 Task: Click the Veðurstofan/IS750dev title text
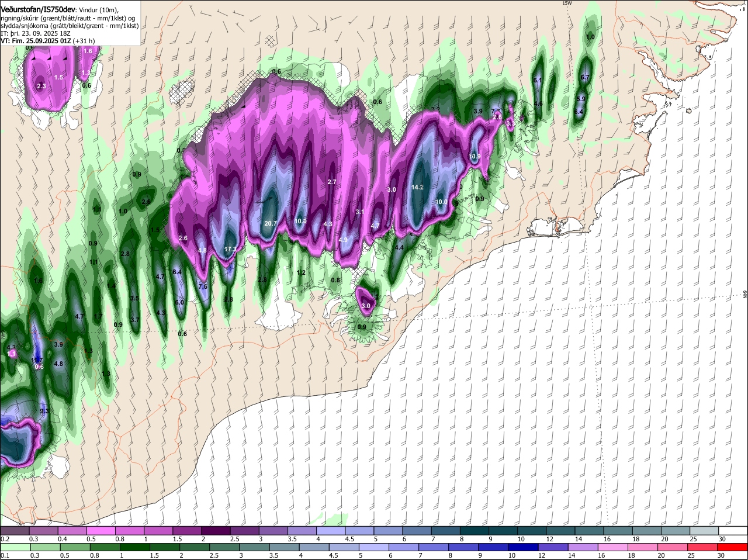(38, 9)
